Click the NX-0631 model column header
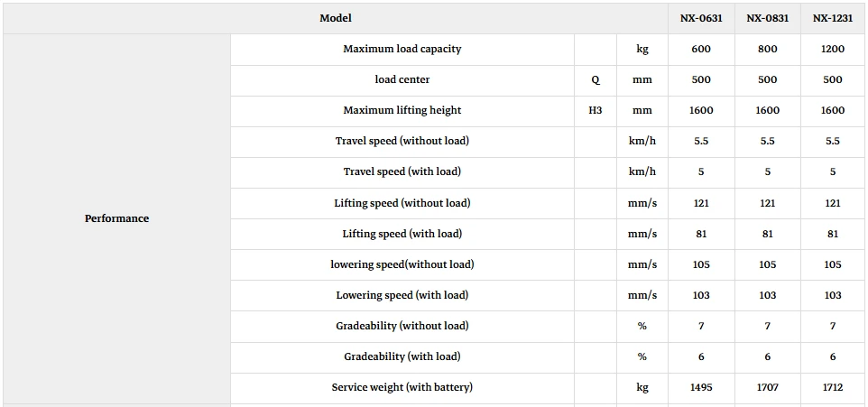 pyautogui.click(x=701, y=18)
